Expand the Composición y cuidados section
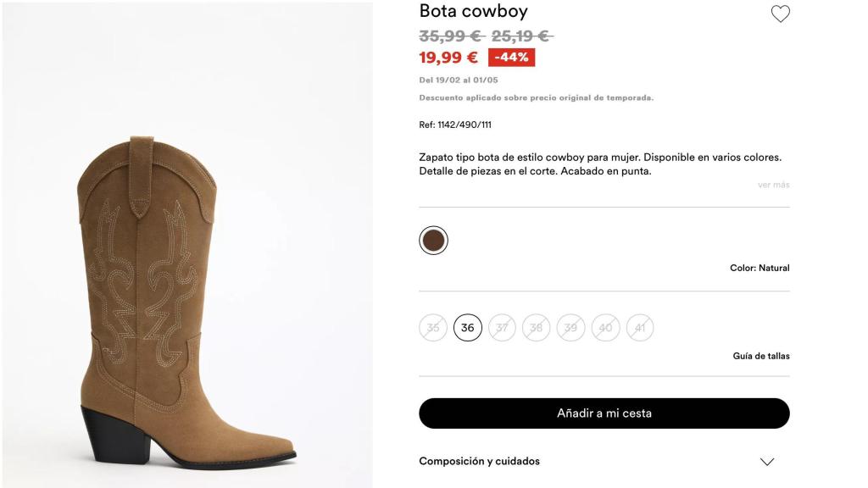The image size is (868, 488). (x=480, y=462)
